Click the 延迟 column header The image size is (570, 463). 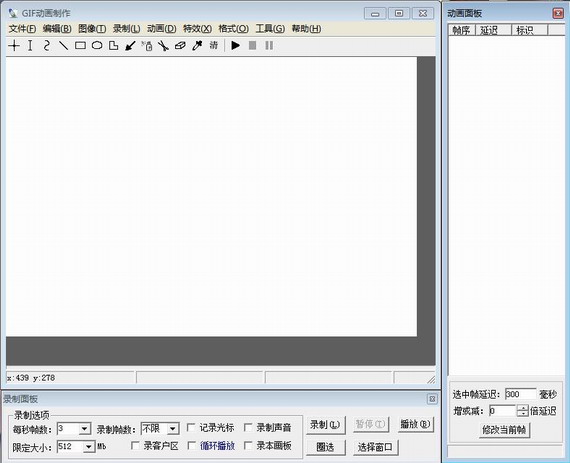[x=493, y=30]
